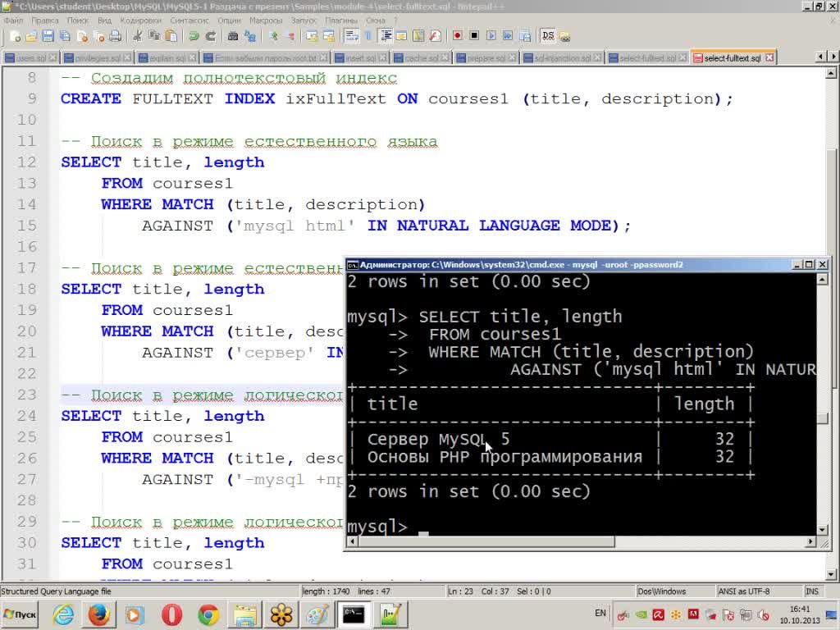Toggle the indent guide toolbar button

(x=386, y=36)
